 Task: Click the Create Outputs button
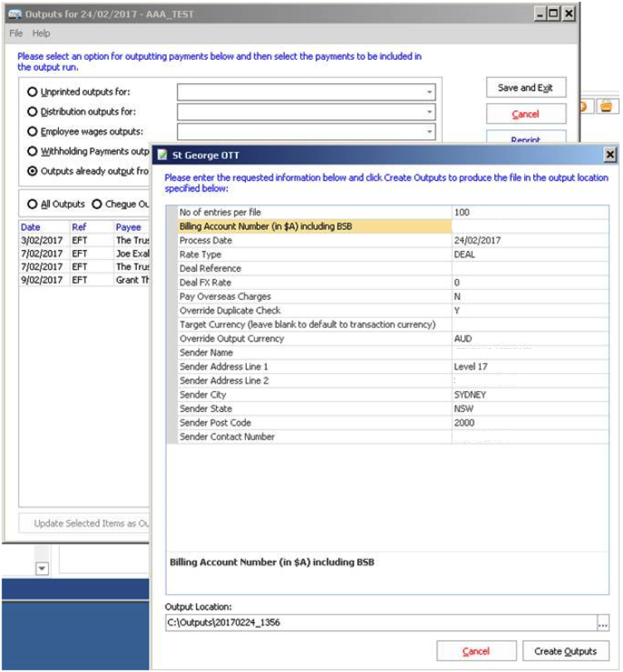(x=565, y=651)
